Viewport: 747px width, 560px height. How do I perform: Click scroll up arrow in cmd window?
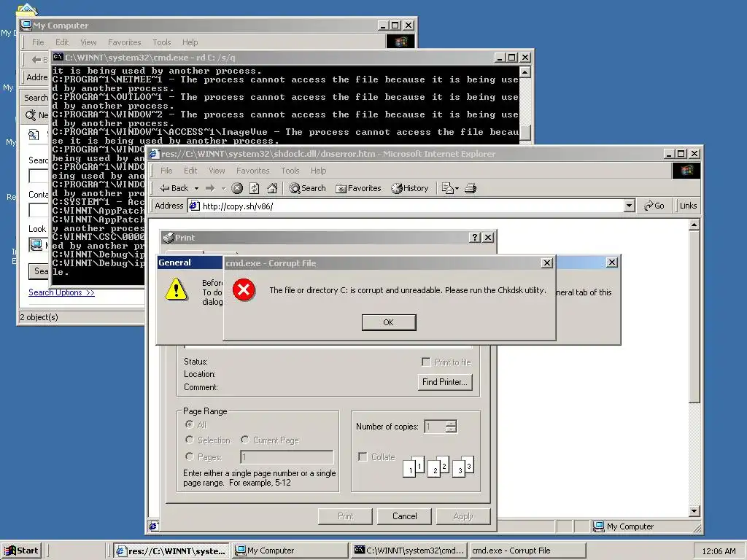click(x=525, y=72)
